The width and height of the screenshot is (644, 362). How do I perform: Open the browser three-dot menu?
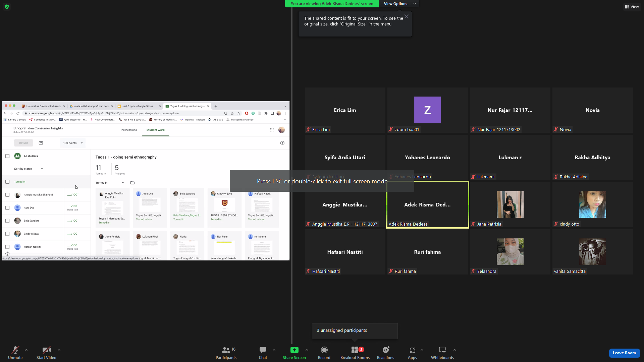click(x=285, y=113)
